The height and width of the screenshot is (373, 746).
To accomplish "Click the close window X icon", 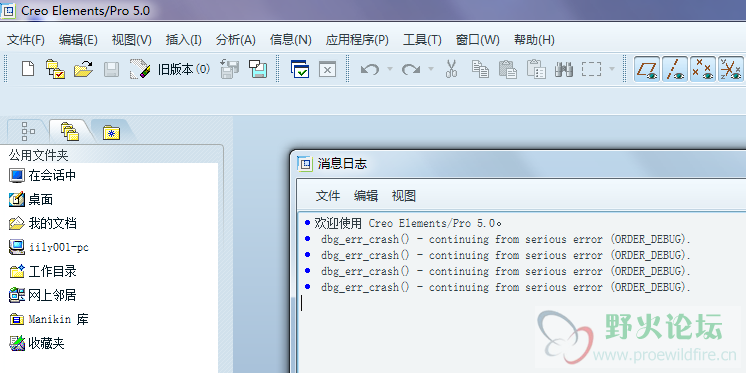I will [x=327, y=69].
